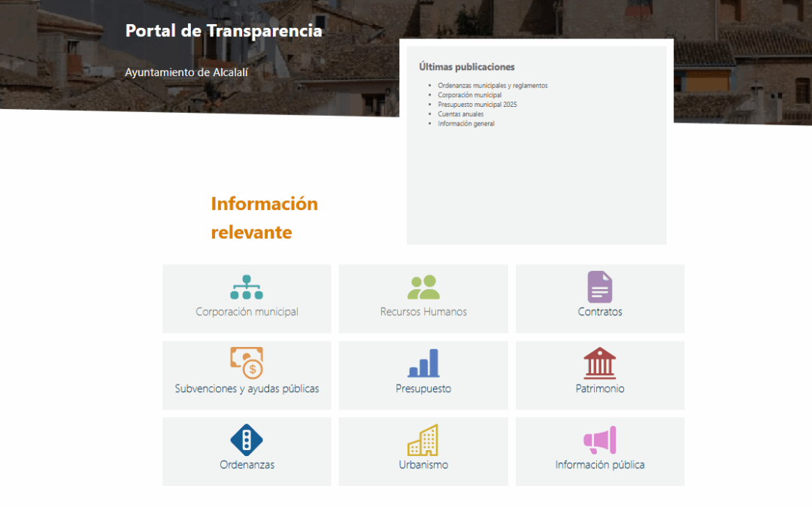Image resolution: width=812 pixels, height=508 pixels.
Task: Click the 'Cuentas anuales' publication link
Action: [461, 114]
